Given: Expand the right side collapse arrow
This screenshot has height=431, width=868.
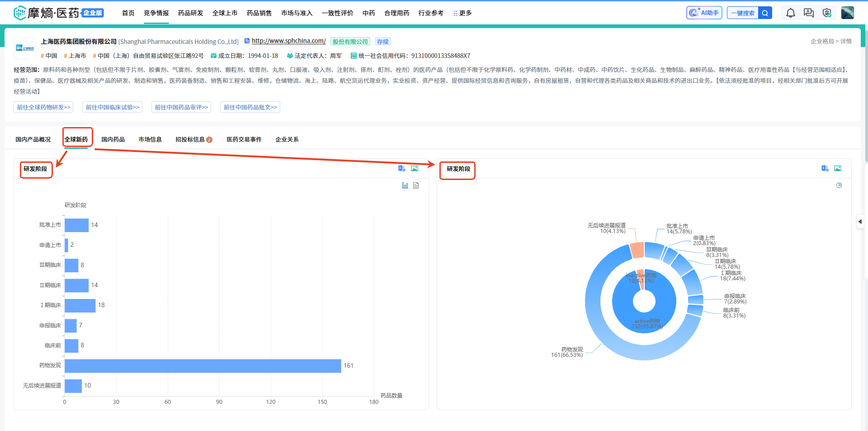Looking at the screenshot, I should point(860,222).
